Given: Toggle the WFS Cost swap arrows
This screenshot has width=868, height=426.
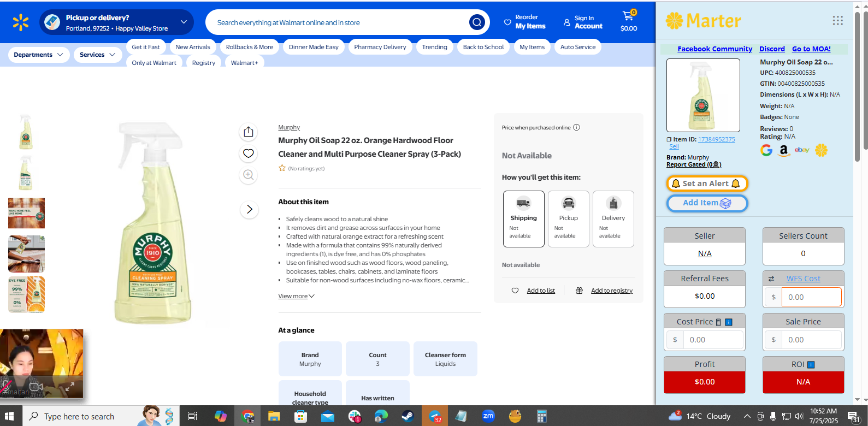Looking at the screenshot, I should tap(771, 279).
